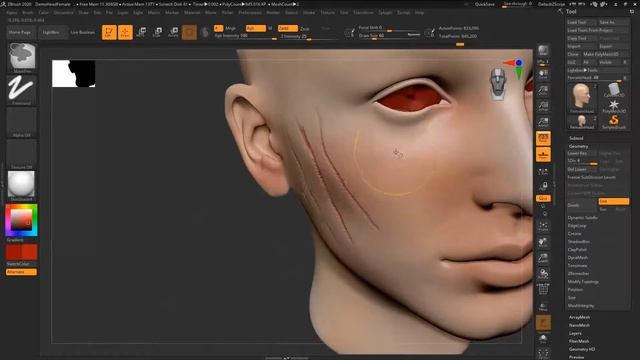Click the Z Intensity slider
The height and width of the screenshot is (360, 640).
308,36
